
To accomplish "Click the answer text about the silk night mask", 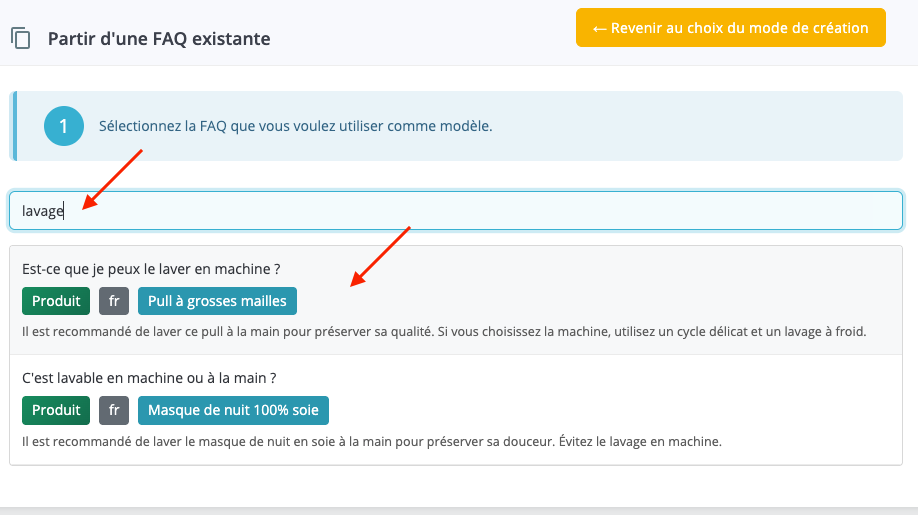I will click(371, 440).
